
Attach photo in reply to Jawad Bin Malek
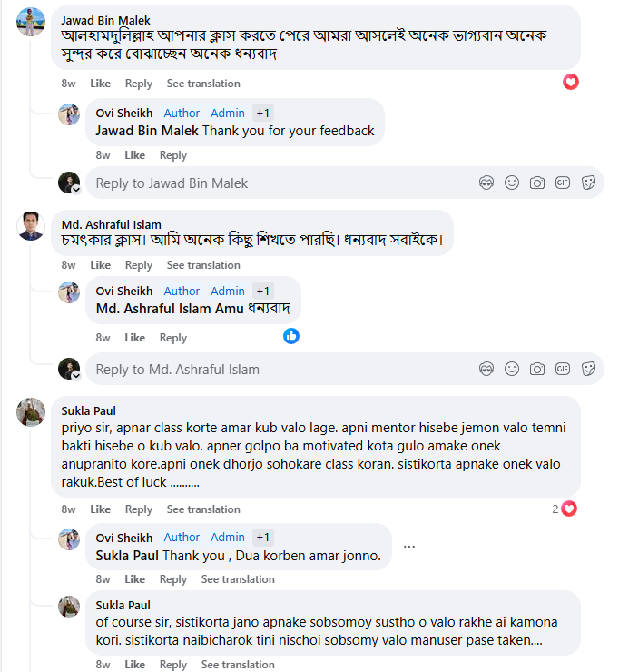[x=537, y=183]
